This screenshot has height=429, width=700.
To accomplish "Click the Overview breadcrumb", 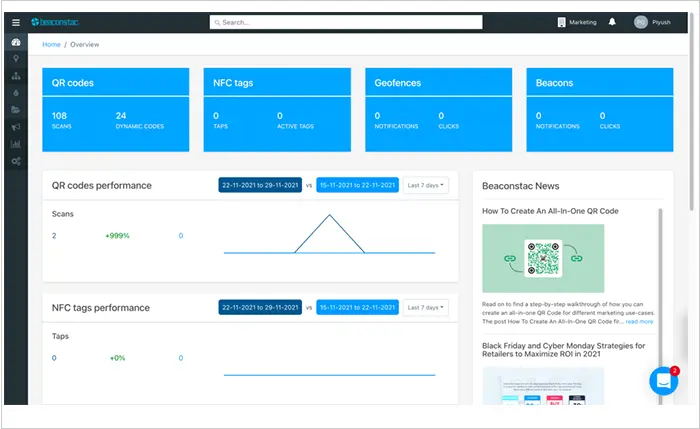I will tap(84, 45).
